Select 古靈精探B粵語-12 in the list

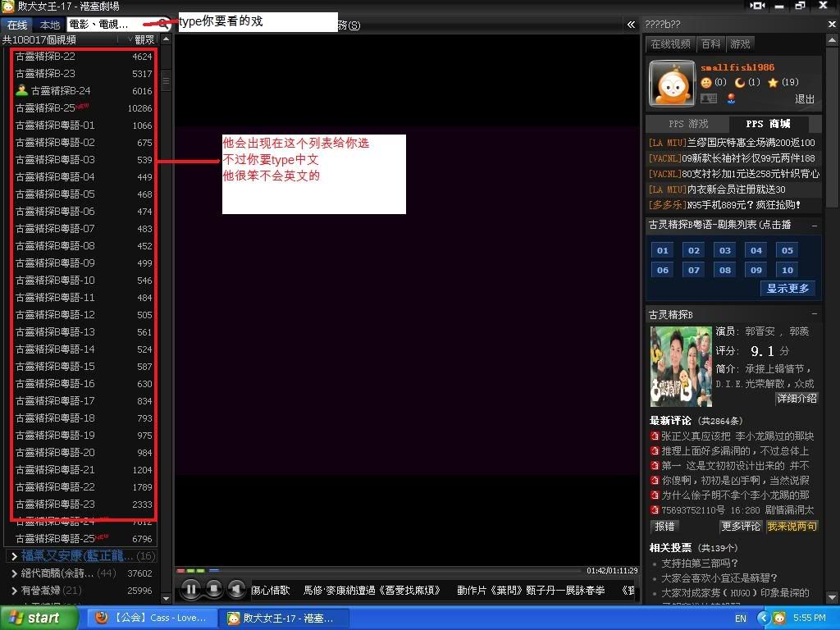[84, 314]
